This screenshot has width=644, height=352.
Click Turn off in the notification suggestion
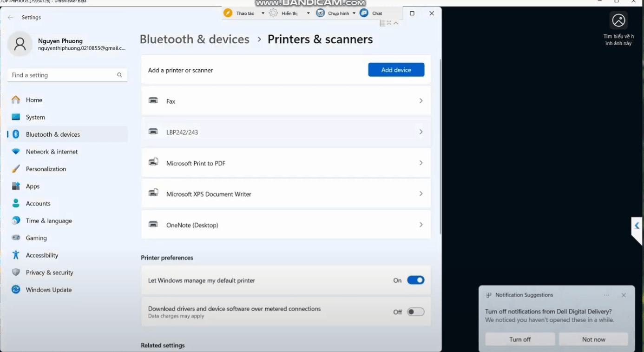click(519, 339)
